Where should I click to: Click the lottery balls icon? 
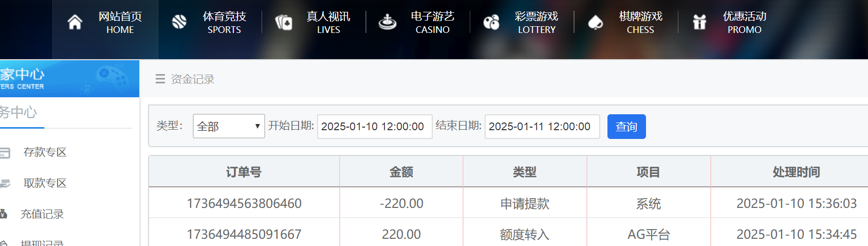pyautogui.click(x=491, y=22)
